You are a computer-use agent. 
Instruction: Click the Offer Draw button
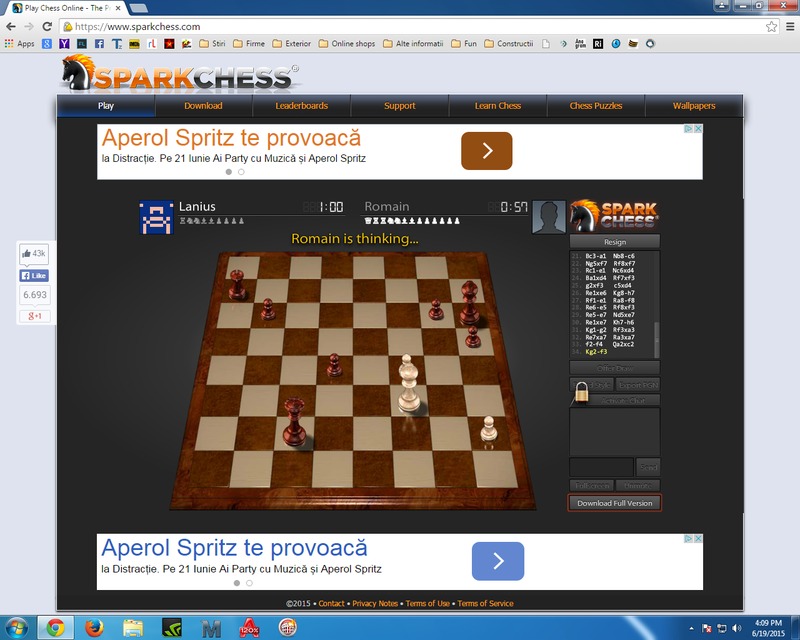(x=615, y=367)
